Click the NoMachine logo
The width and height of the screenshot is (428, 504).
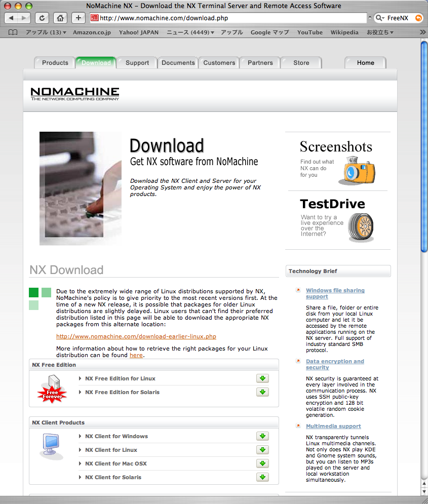[x=75, y=94]
